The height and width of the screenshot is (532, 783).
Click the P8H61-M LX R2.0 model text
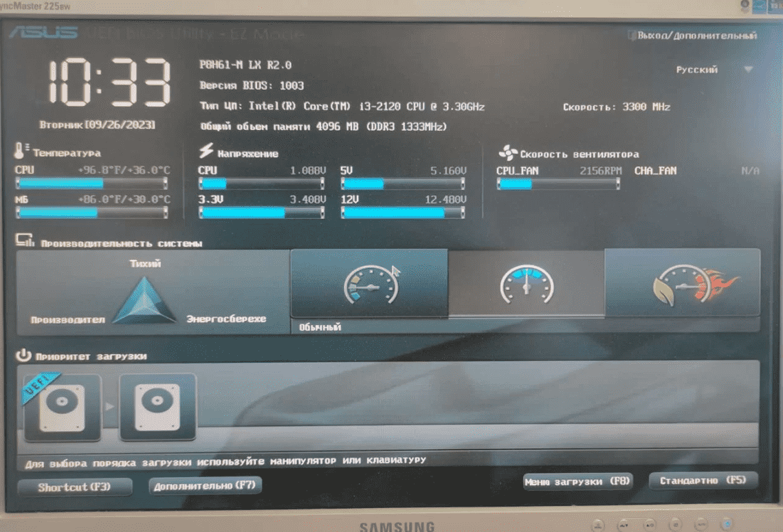pos(245,65)
